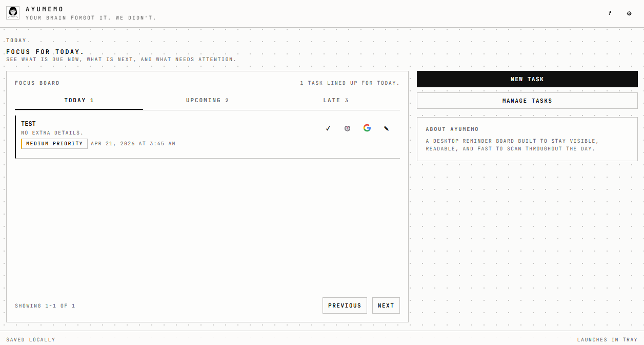Open the Manage Tasks button

pos(527,101)
